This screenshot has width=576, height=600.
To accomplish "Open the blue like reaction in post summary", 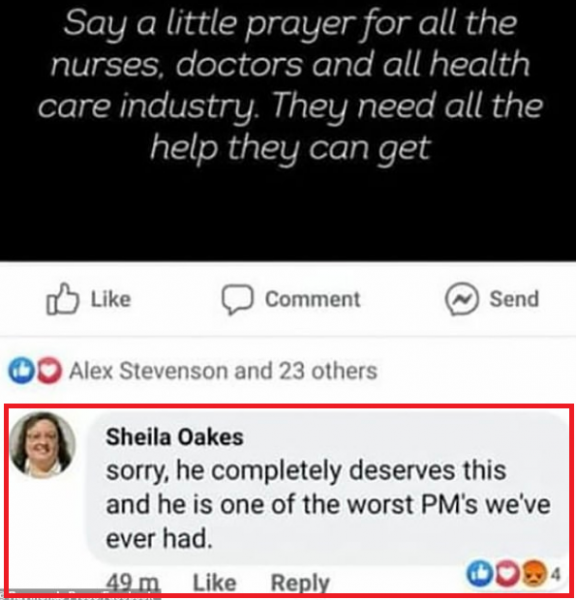I will point(22,370).
